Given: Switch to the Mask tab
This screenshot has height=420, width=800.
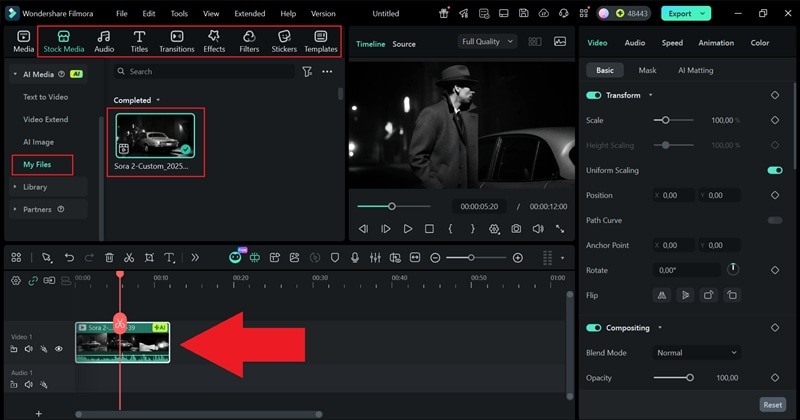Looking at the screenshot, I should point(647,70).
